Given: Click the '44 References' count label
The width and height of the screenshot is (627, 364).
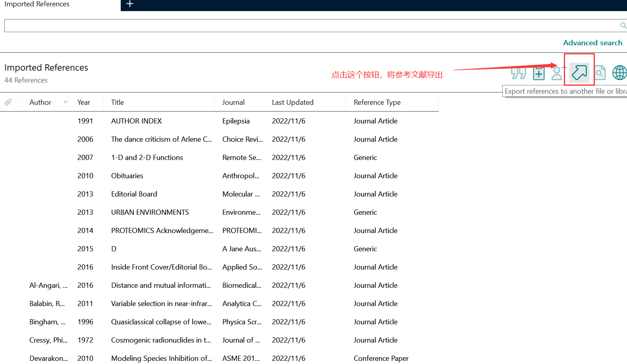Looking at the screenshot, I should (x=26, y=80).
